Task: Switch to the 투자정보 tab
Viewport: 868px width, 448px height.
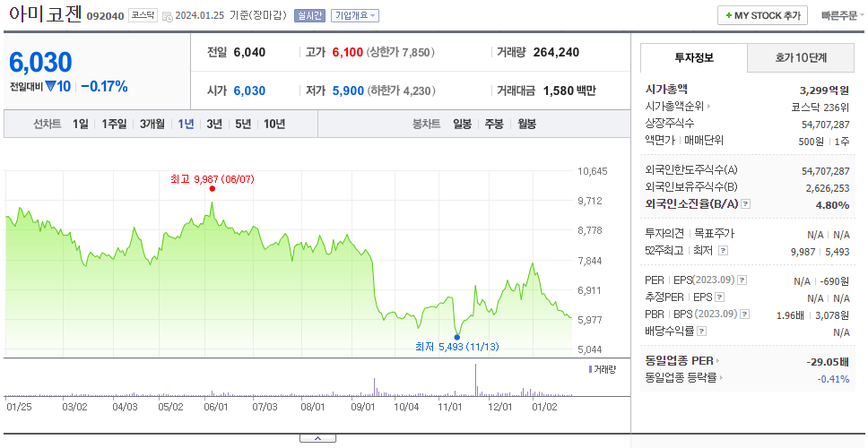Action: (x=694, y=57)
